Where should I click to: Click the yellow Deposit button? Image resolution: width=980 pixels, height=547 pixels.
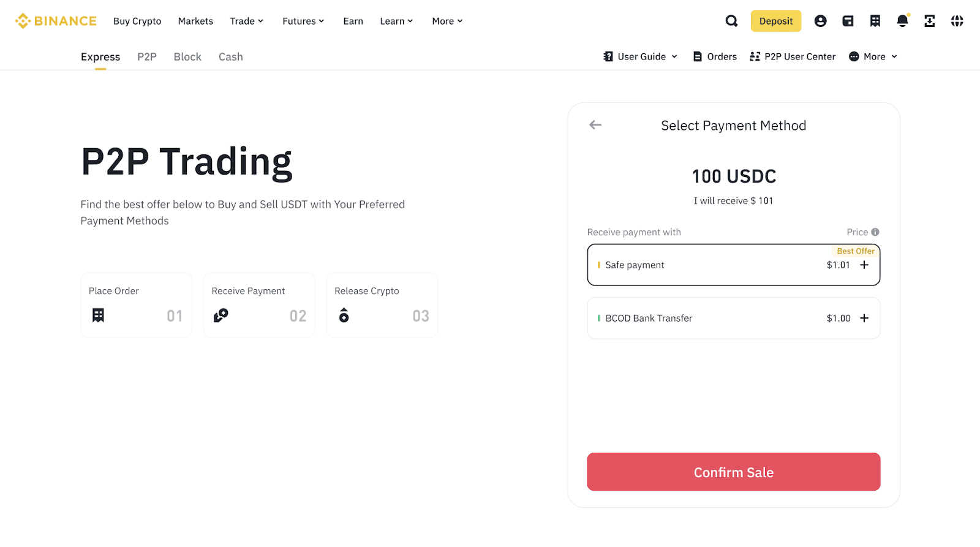(775, 21)
